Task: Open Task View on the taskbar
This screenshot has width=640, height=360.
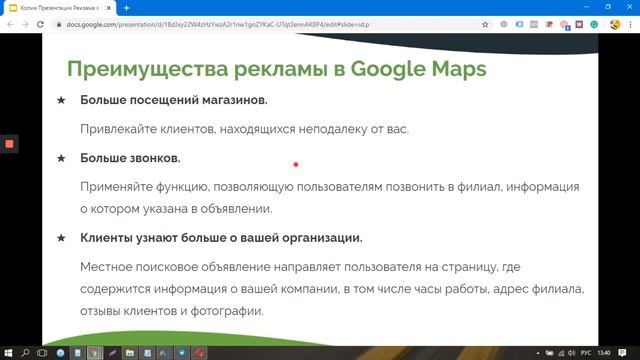Action: tap(42, 353)
